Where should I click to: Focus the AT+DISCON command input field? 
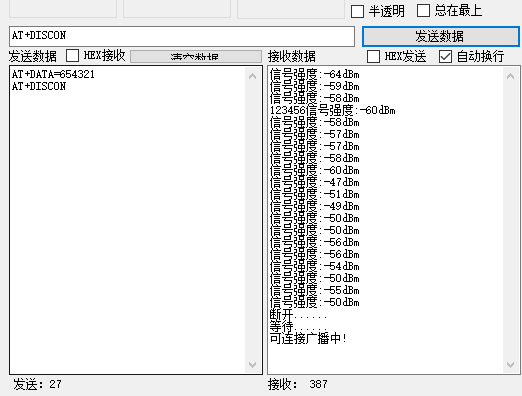[182, 36]
